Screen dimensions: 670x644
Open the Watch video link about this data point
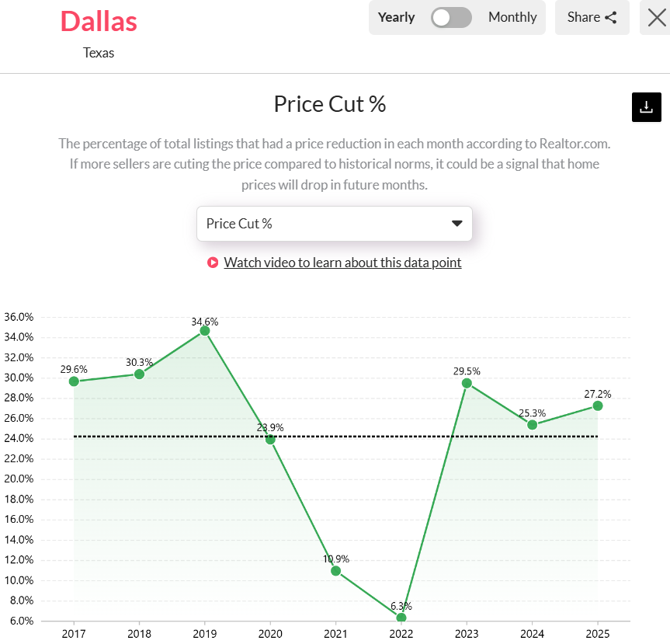(x=342, y=263)
